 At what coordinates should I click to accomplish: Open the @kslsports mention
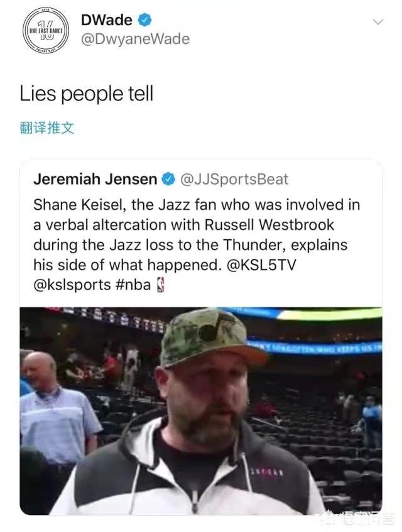[x=72, y=285]
